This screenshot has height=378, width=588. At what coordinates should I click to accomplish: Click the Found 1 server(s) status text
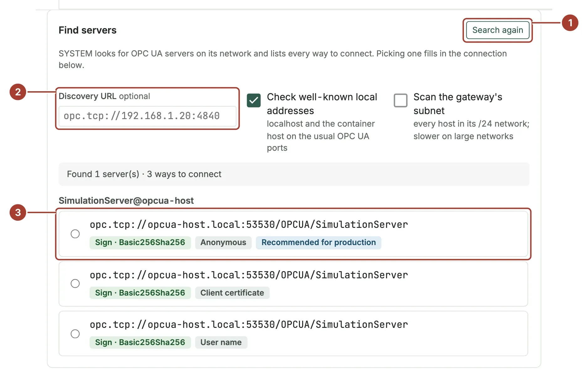click(x=144, y=174)
